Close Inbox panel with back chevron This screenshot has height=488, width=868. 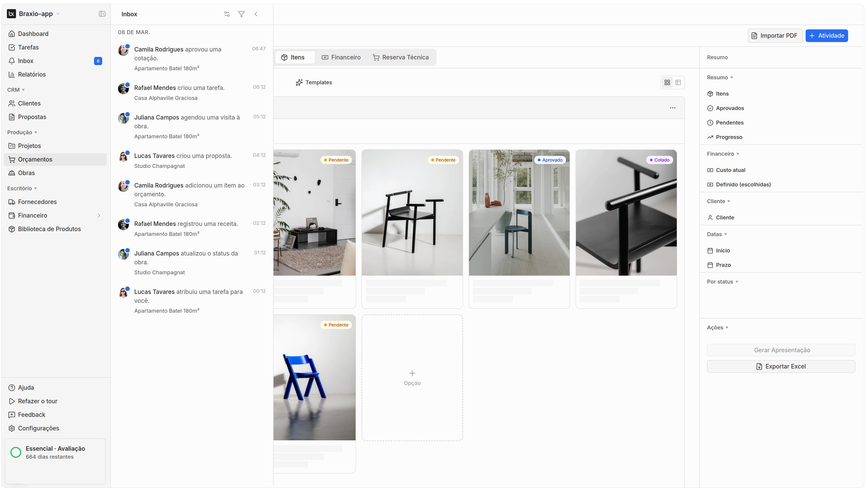pos(256,14)
